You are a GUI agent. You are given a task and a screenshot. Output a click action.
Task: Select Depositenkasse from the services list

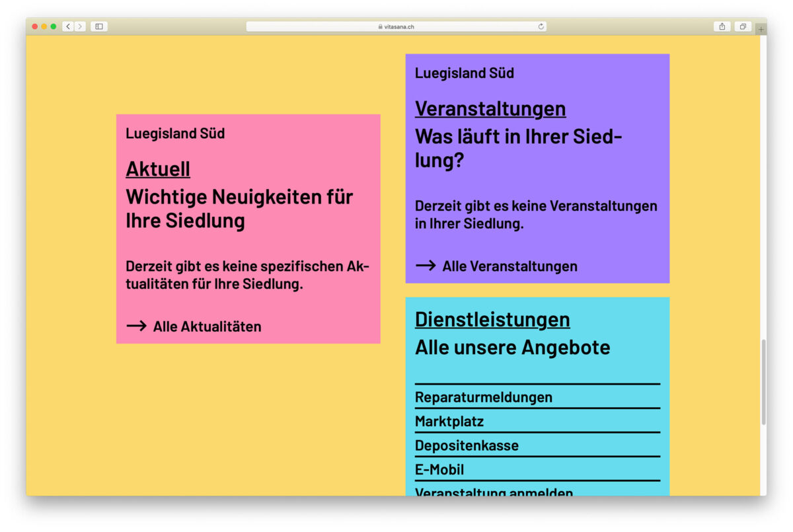[x=467, y=445]
